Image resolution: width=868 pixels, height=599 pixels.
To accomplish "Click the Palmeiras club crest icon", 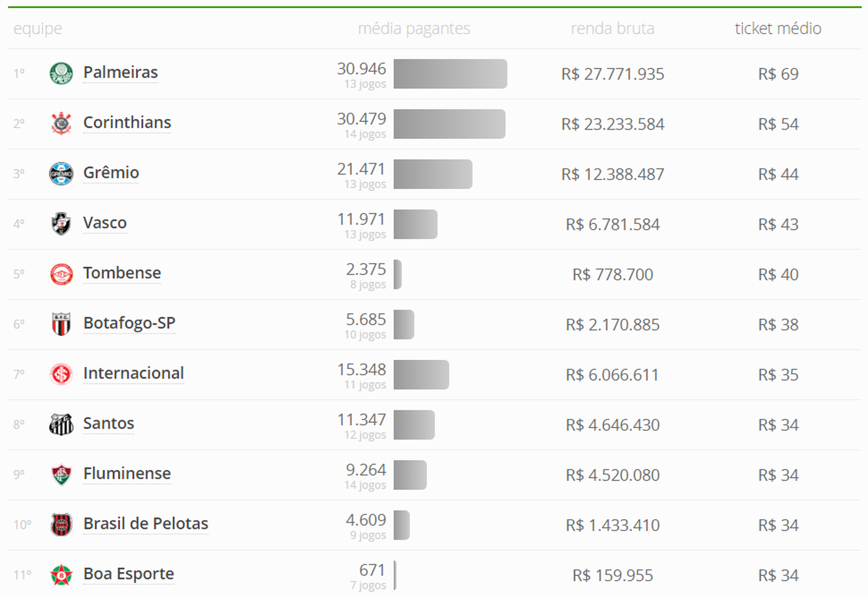I will [x=61, y=73].
